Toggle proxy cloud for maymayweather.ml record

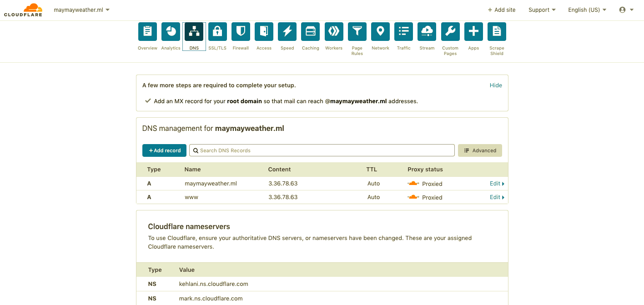click(413, 184)
